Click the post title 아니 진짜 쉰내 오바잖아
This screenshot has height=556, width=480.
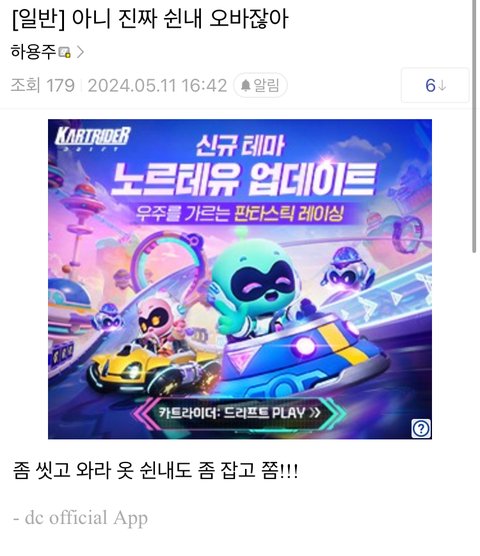(x=180, y=19)
